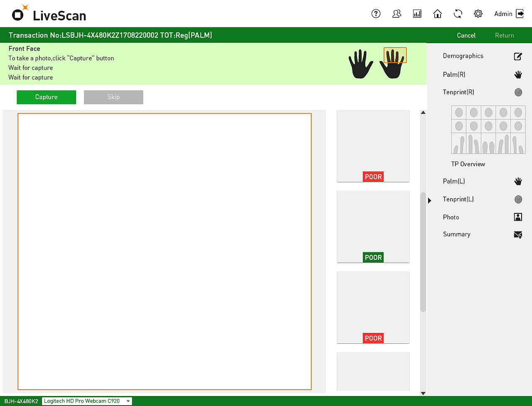Select the left hand diagram in the banner
Screen dimensions: 532x406
pos(360,63)
